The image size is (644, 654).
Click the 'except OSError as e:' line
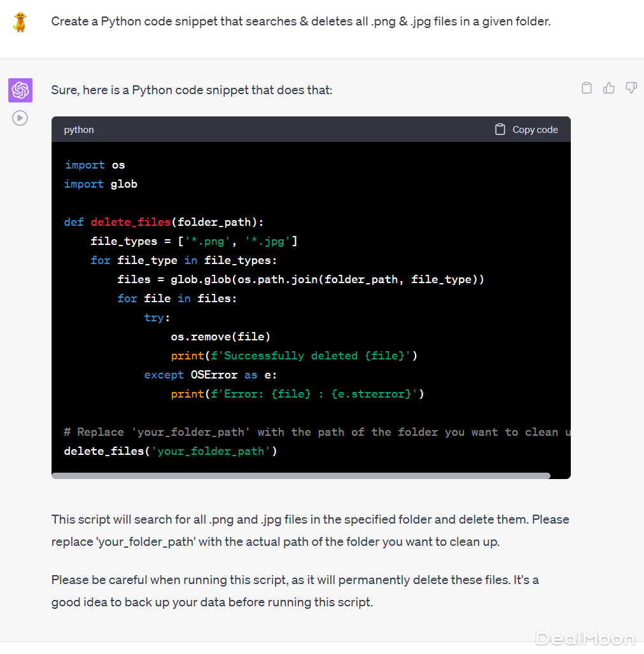click(x=210, y=375)
